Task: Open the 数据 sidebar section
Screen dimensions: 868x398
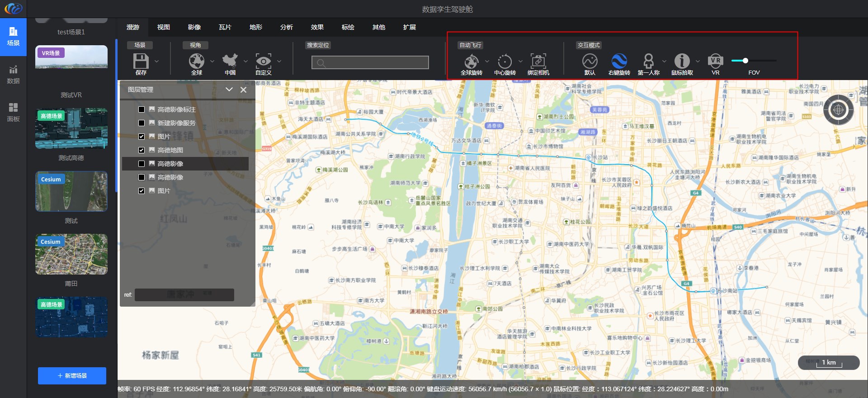Action: point(13,75)
